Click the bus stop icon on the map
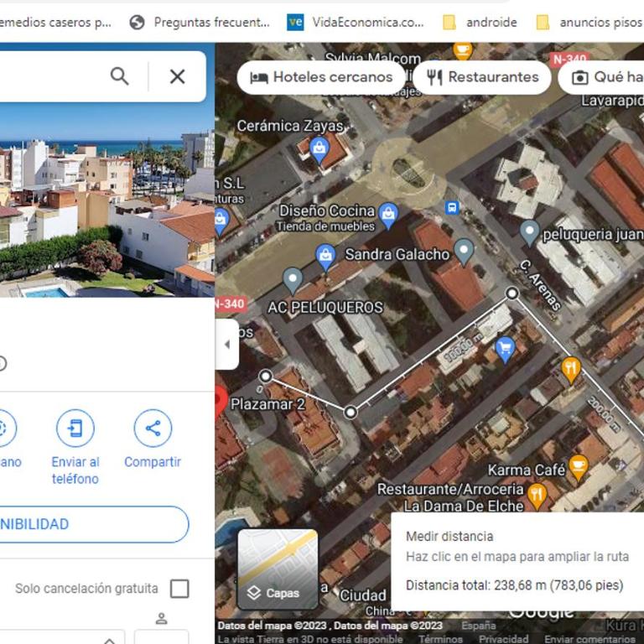The image size is (644, 644). (452, 207)
